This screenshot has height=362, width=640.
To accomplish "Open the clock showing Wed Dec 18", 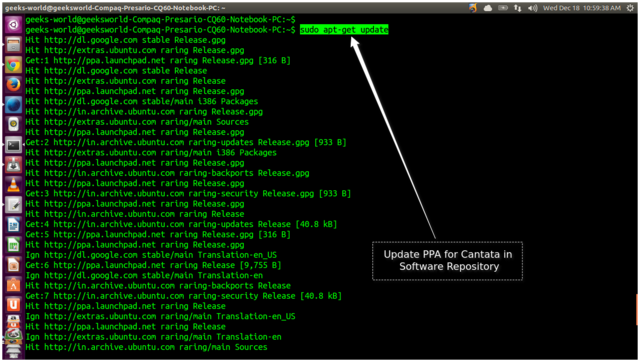I will coord(582,8).
